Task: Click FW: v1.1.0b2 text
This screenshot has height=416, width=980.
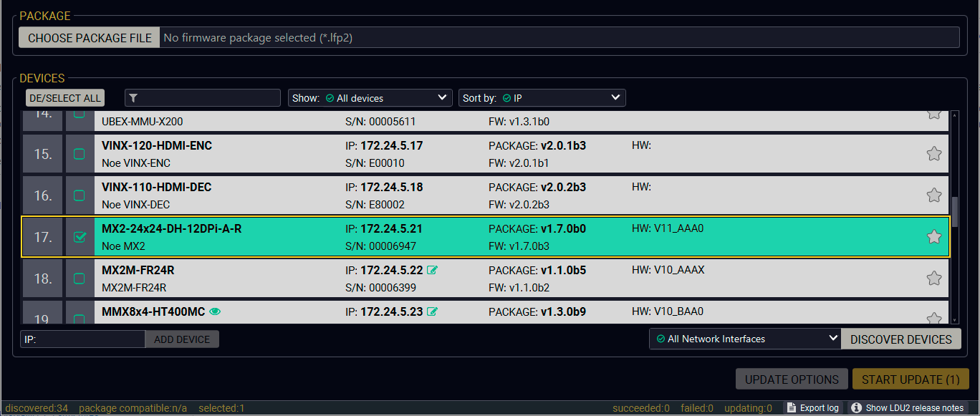Action: pyautogui.click(x=519, y=288)
